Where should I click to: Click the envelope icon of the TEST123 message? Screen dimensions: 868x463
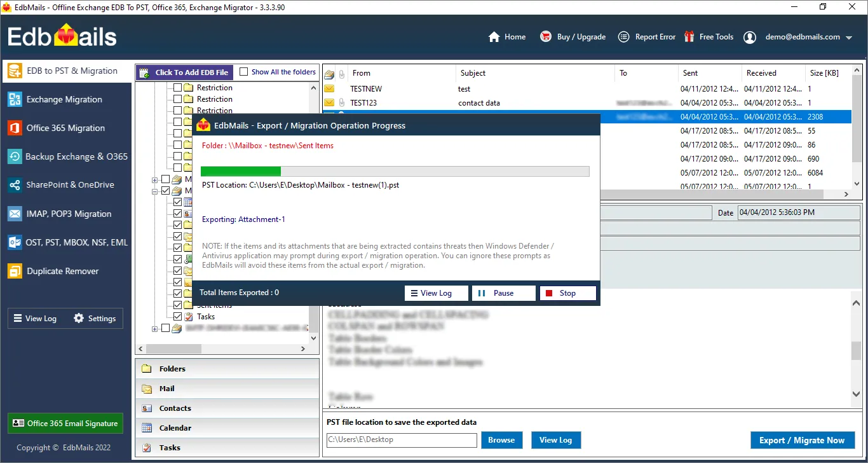[x=329, y=103]
